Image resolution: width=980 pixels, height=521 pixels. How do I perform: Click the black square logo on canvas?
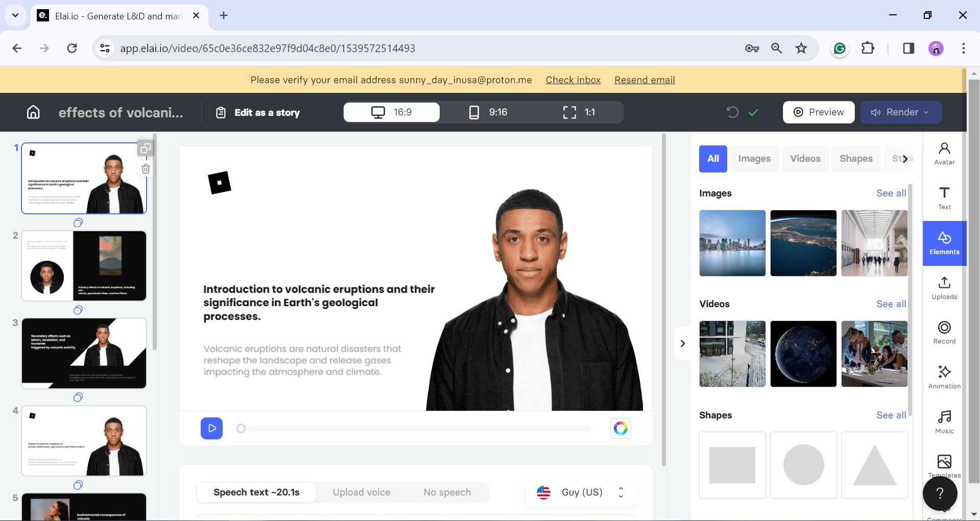pos(220,183)
